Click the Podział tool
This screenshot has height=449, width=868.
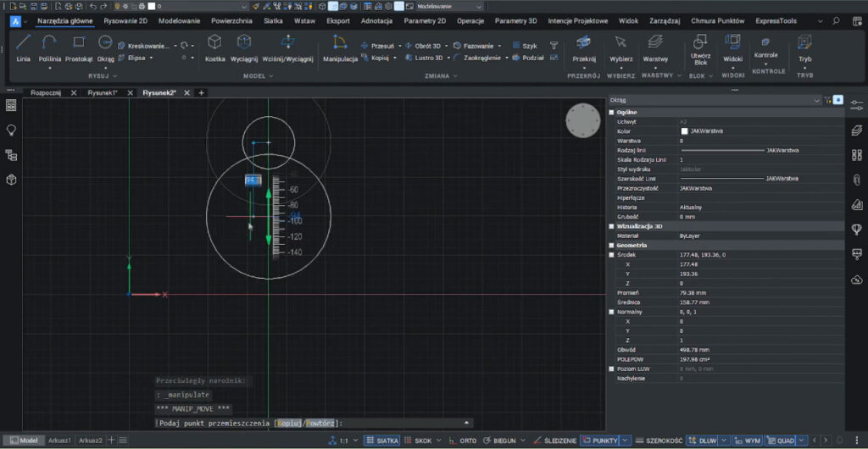click(x=527, y=58)
